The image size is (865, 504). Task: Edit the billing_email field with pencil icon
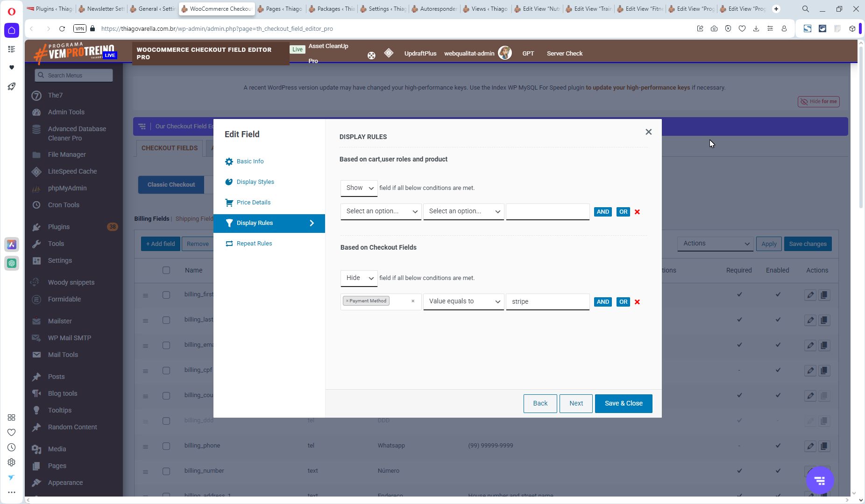tap(810, 345)
